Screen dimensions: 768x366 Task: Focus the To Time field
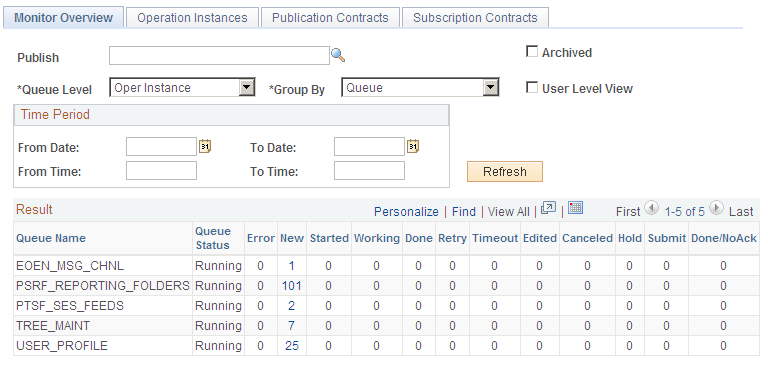[x=369, y=171]
